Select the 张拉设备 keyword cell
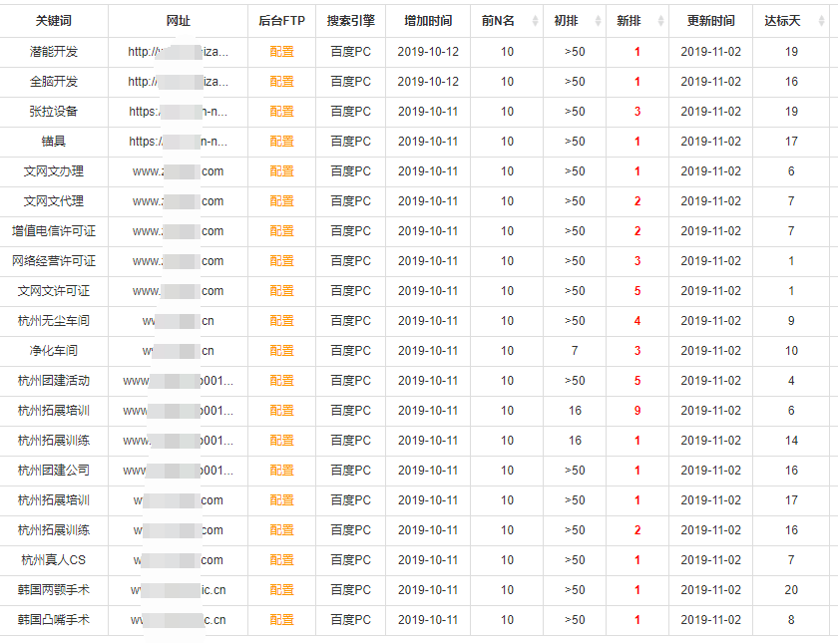 (x=54, y=112)
